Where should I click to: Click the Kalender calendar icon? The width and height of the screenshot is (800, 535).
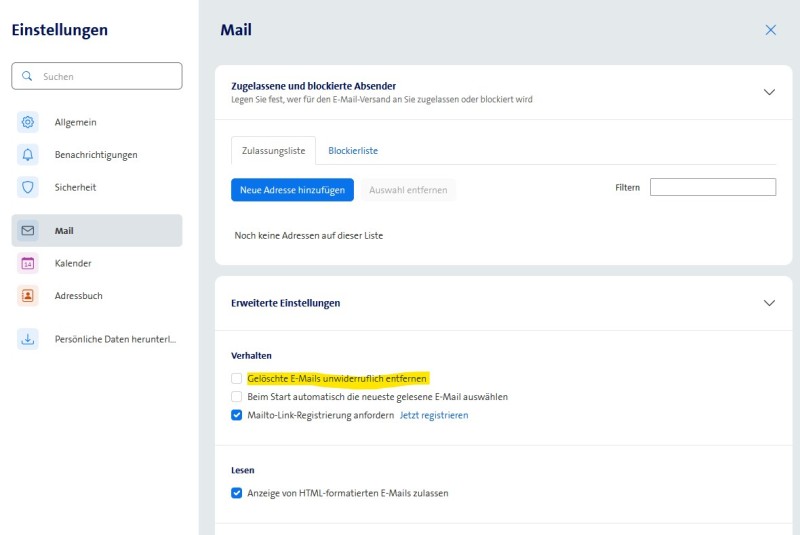(28, 263)
